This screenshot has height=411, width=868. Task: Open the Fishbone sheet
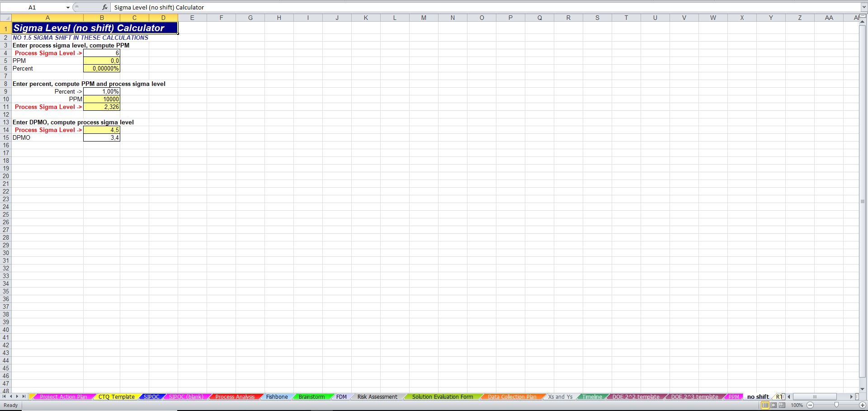[277, 397]
